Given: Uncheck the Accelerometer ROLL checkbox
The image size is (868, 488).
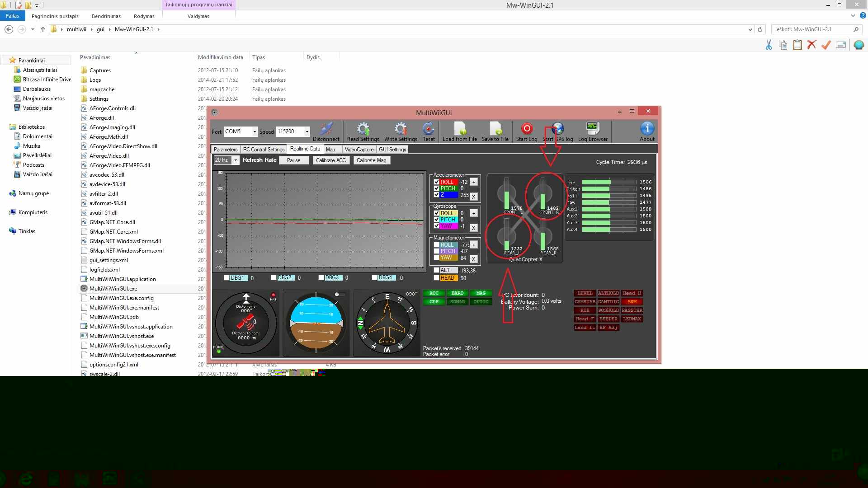Looking at the screenshot, I should 437,182.
